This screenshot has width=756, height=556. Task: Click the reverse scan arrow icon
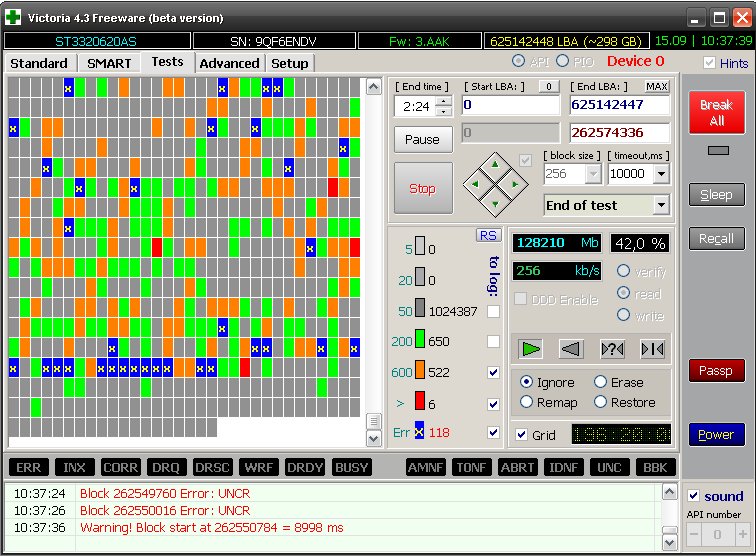[x=571, y=349]
